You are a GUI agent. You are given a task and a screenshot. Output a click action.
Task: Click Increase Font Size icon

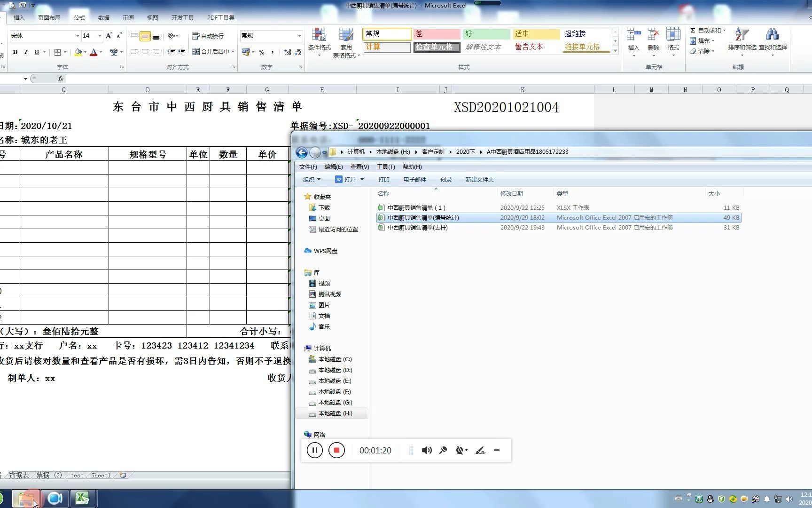pos(109,36)
